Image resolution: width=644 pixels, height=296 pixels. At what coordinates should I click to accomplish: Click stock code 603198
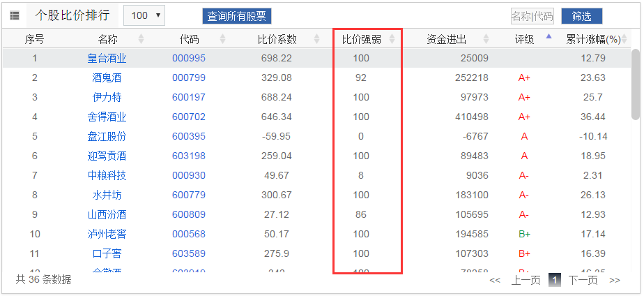(x=189, y=156)
